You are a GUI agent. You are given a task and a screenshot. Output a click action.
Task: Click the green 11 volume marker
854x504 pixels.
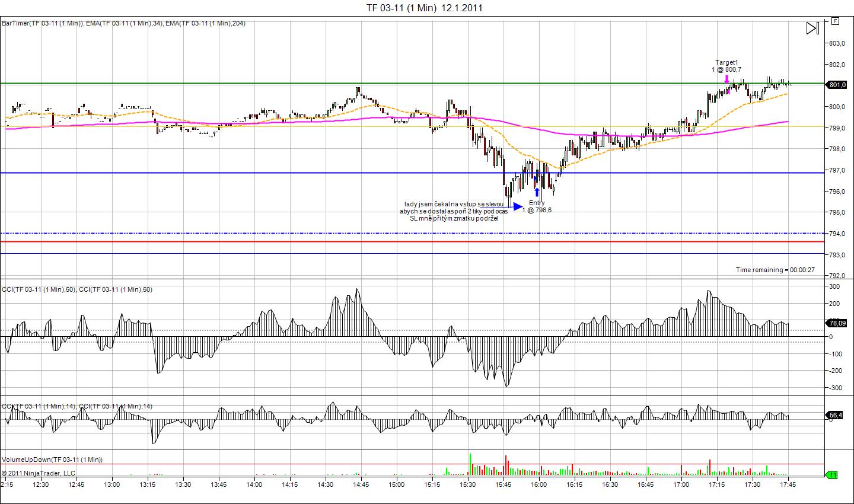click(x=832, y=474)
